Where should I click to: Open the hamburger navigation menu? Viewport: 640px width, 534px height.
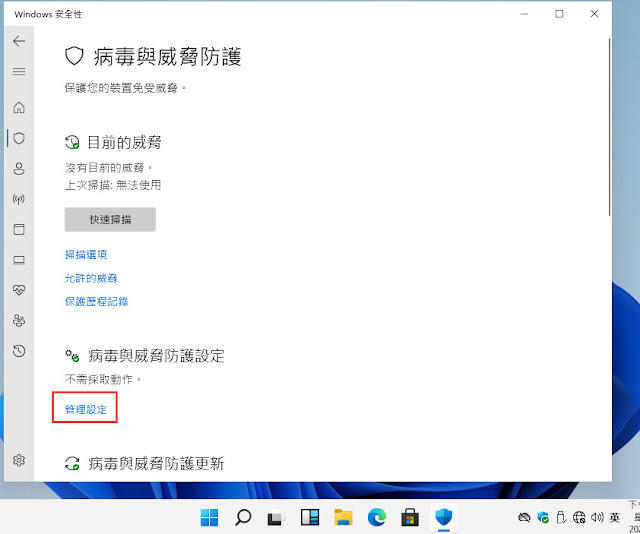[19, 72]
